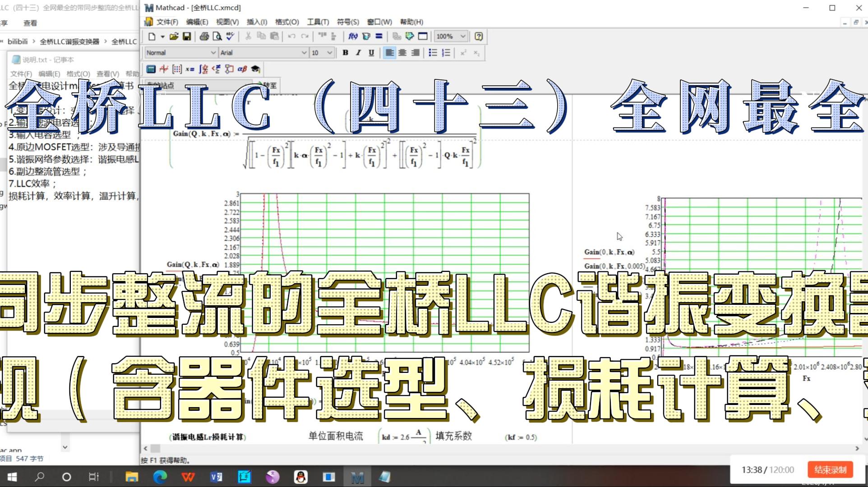Open the 符号(S) menu
This screenshot has height=487, width=868.
click(348, 22)
